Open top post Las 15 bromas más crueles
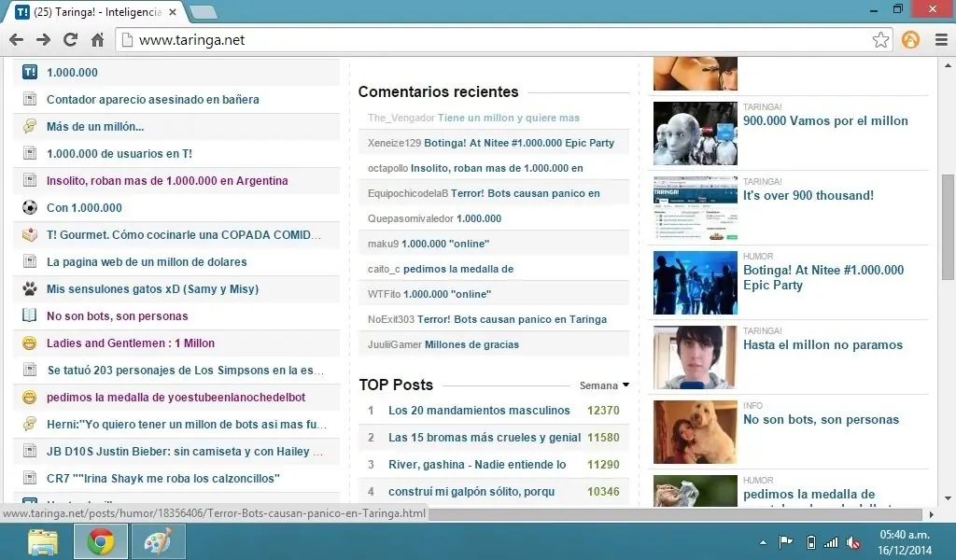The image size is (956, 560). 485,438
